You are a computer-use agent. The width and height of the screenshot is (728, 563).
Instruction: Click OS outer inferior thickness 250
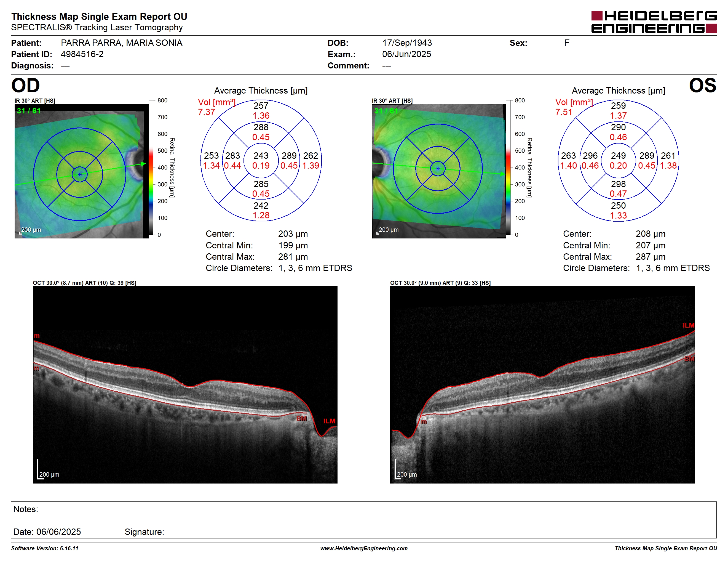618,206
